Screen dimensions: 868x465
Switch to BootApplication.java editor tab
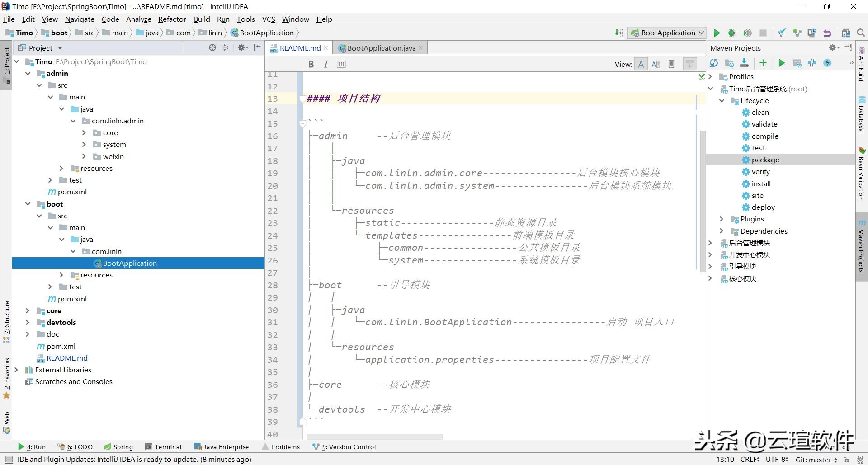point(381,48)
